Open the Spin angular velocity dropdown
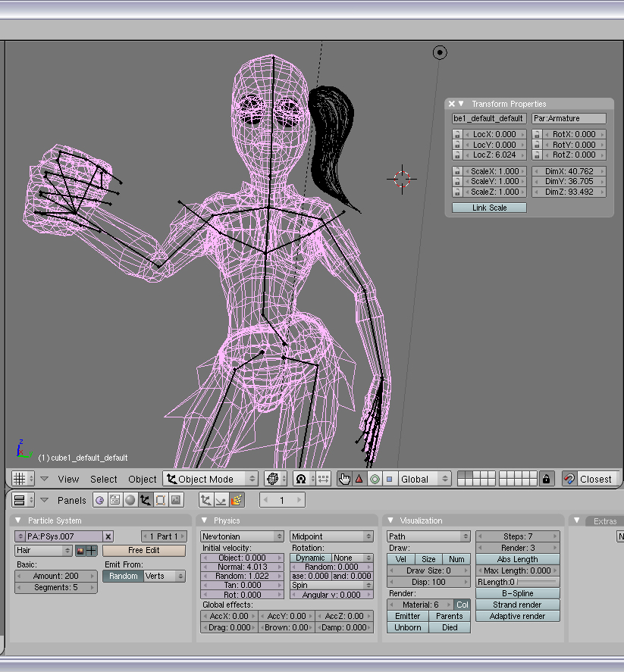The height and width of the screenshot is (672, 624). click(331, 585)
